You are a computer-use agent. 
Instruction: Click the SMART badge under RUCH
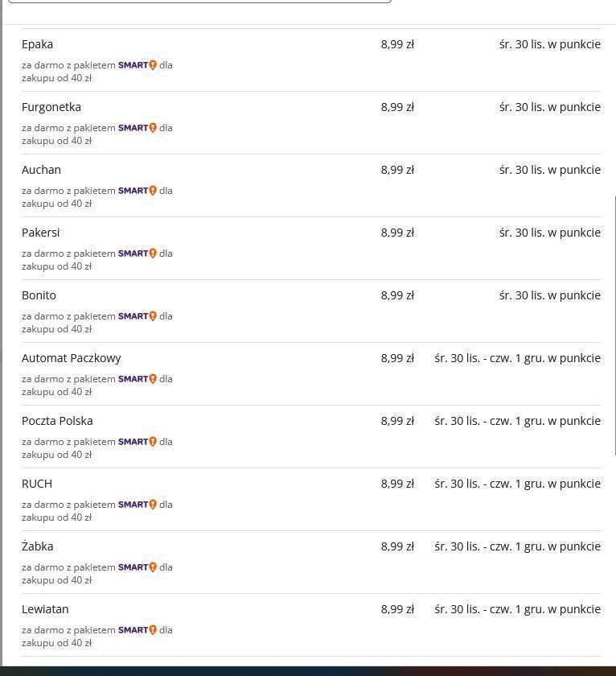(137, 505)
